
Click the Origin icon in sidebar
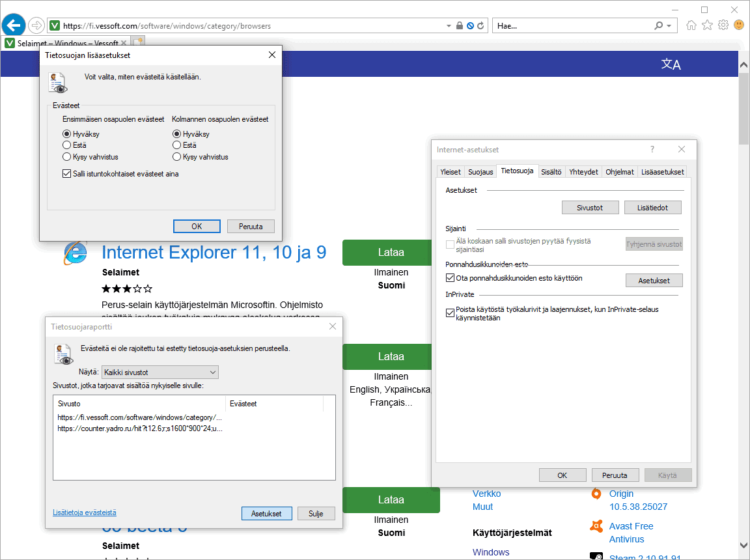596,493
